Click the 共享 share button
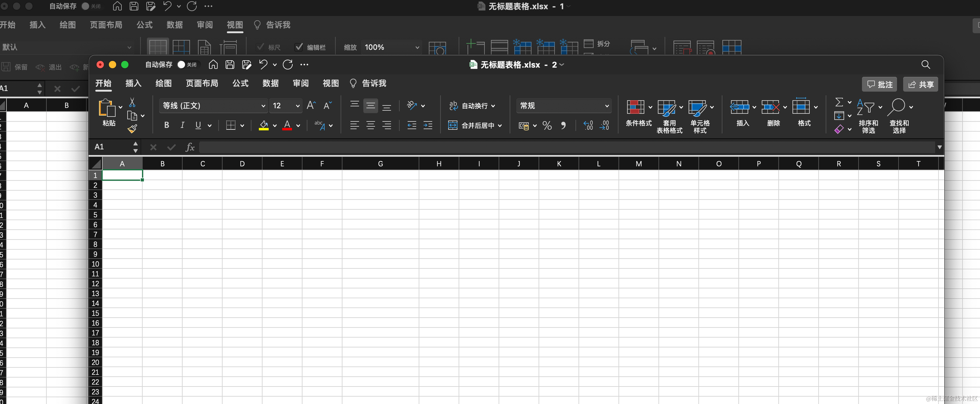 coord(921,85)
